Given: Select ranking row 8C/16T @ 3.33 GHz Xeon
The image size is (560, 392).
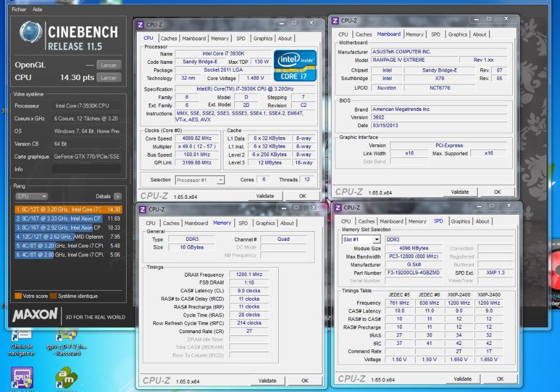Looking at the screenshot, I should (68, 218).
